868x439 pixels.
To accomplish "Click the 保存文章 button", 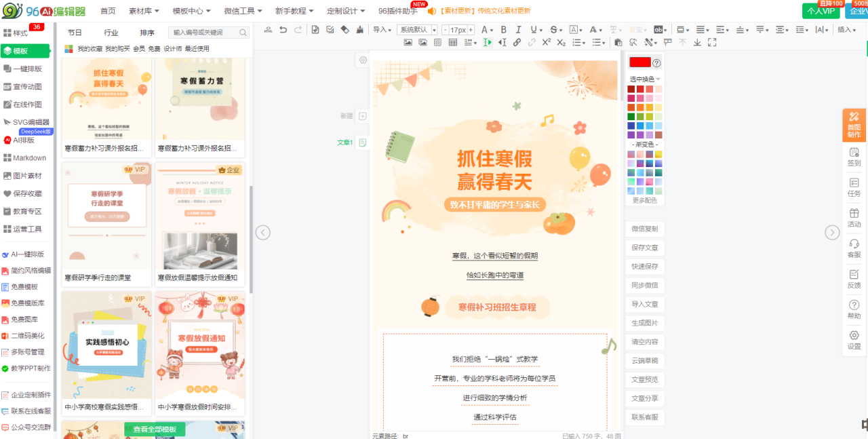I will point(644,248).
